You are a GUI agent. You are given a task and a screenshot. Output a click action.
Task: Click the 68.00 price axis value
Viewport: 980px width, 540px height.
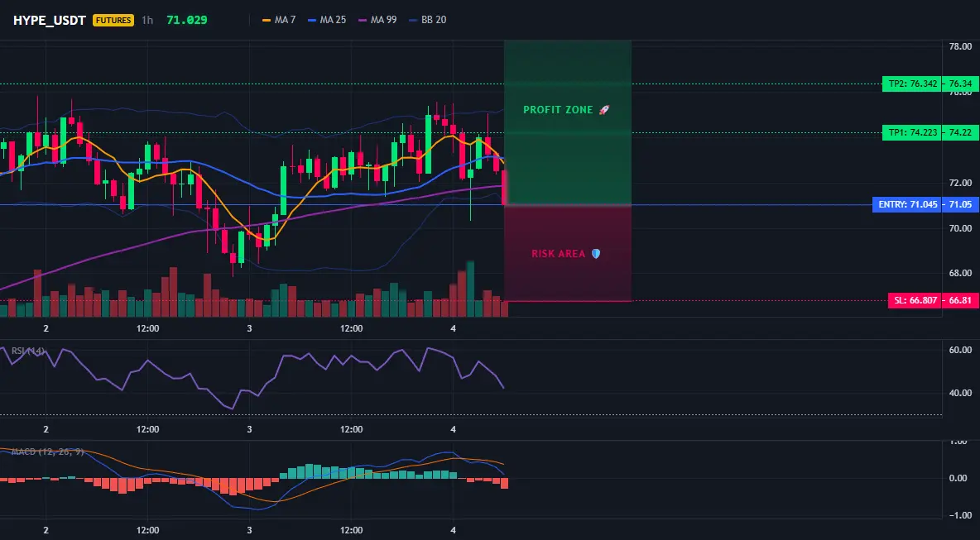click(x=961, y=274)
